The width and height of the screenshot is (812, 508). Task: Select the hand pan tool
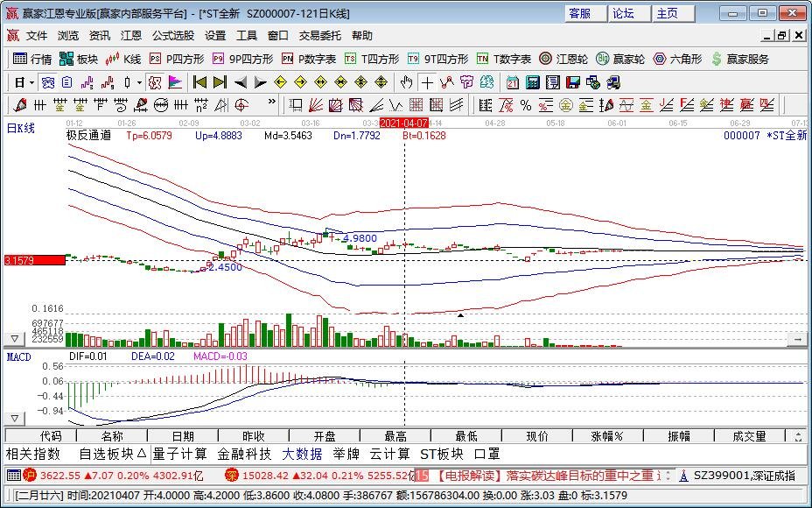pos(407,82)
